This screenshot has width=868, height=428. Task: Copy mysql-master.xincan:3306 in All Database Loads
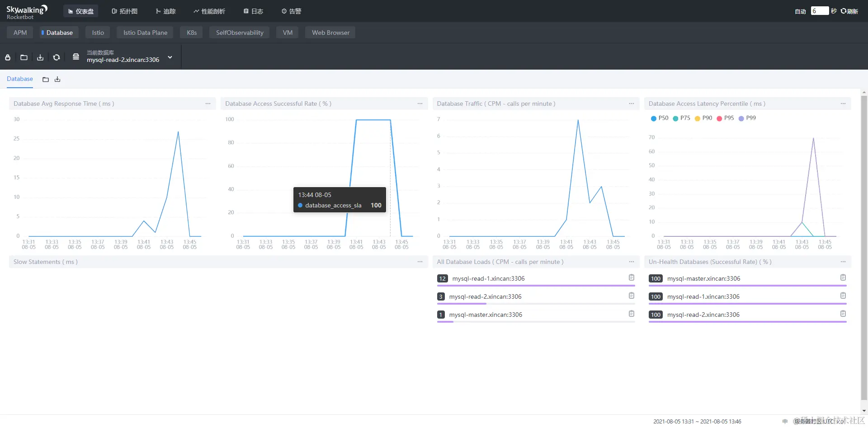(x=632, y=314)
